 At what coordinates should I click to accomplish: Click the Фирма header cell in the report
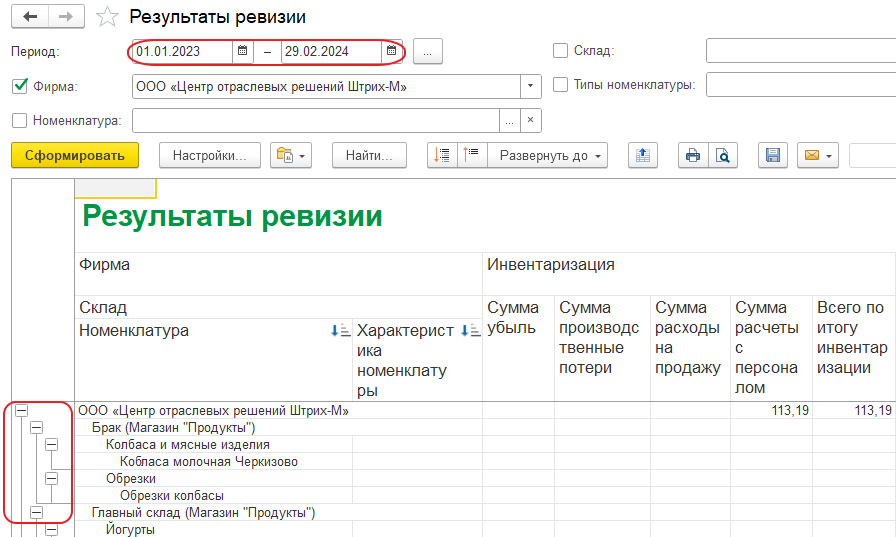[x=278, y=274]
